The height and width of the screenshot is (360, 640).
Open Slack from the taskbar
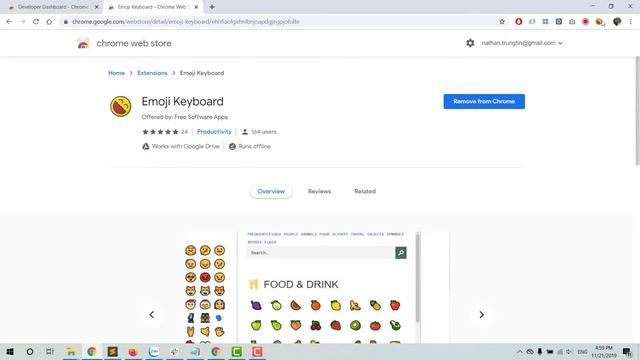point(174,351)
